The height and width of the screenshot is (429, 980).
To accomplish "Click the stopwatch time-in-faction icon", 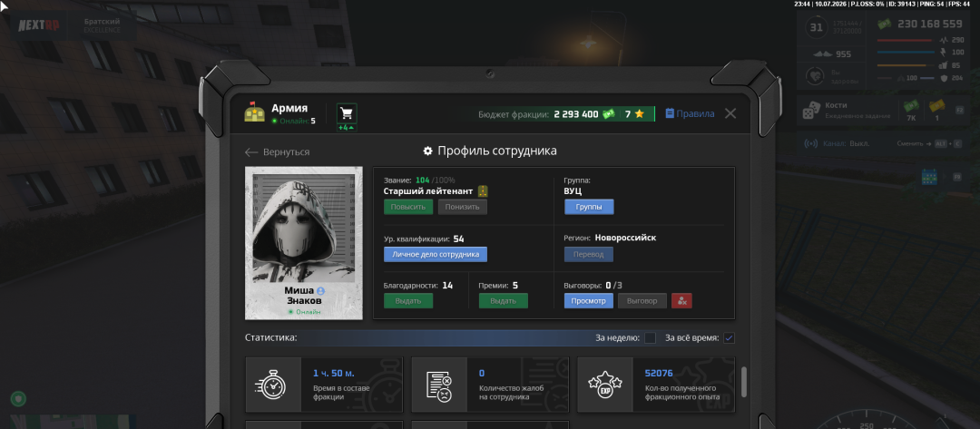I will click(x=270, y=385).
